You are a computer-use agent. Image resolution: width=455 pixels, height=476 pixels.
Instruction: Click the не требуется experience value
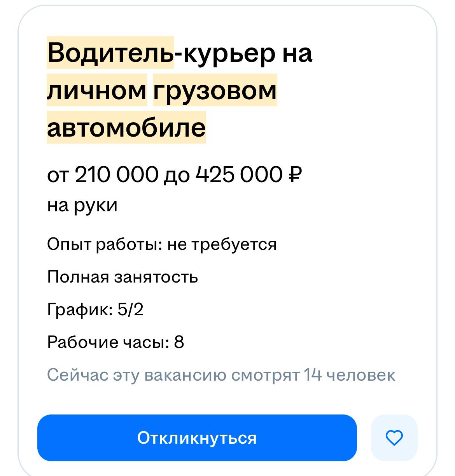pyautogui.click(x=222, y=244)
